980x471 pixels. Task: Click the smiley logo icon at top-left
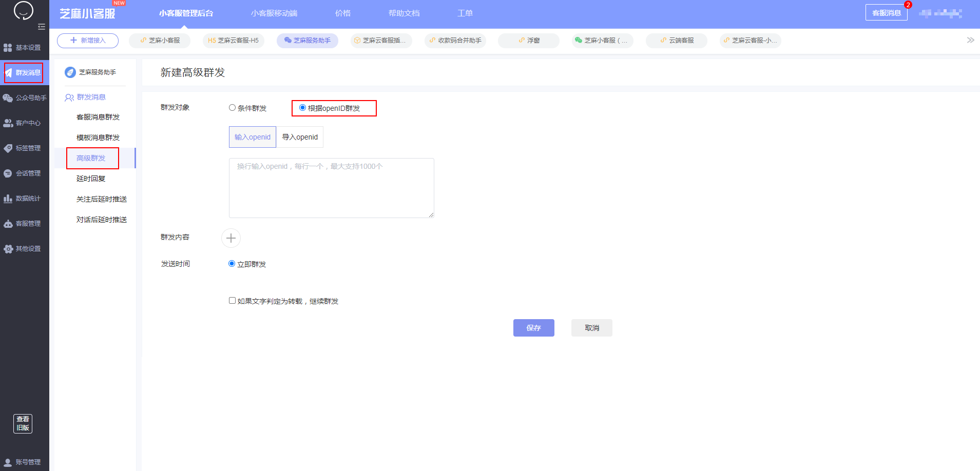pyautogui.click(x=23, y=10)
